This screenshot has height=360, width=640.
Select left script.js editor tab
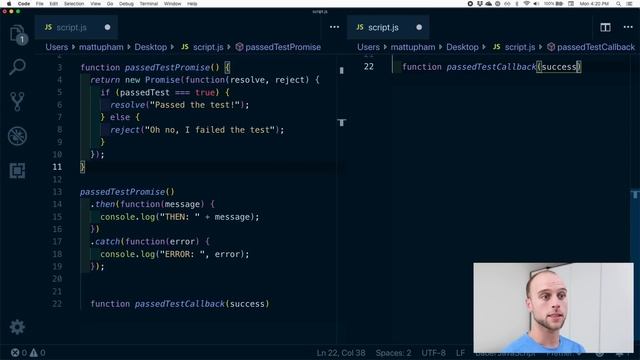pyautogui.click(x=76, y=27)
